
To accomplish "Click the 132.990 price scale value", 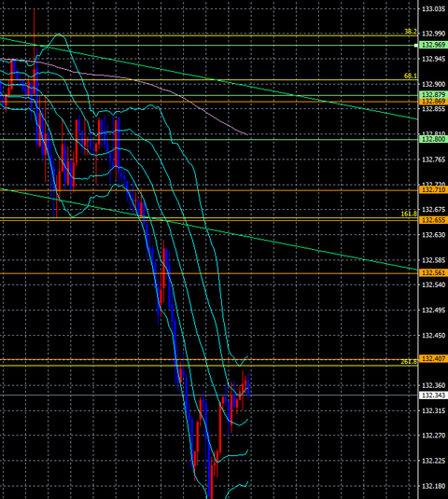I will (x=434, y=34).
